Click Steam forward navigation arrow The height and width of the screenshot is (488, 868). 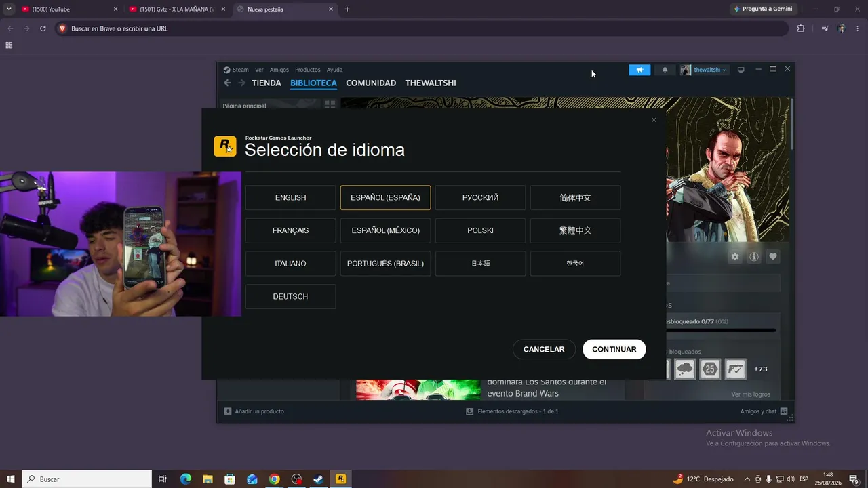click(241, 83)
